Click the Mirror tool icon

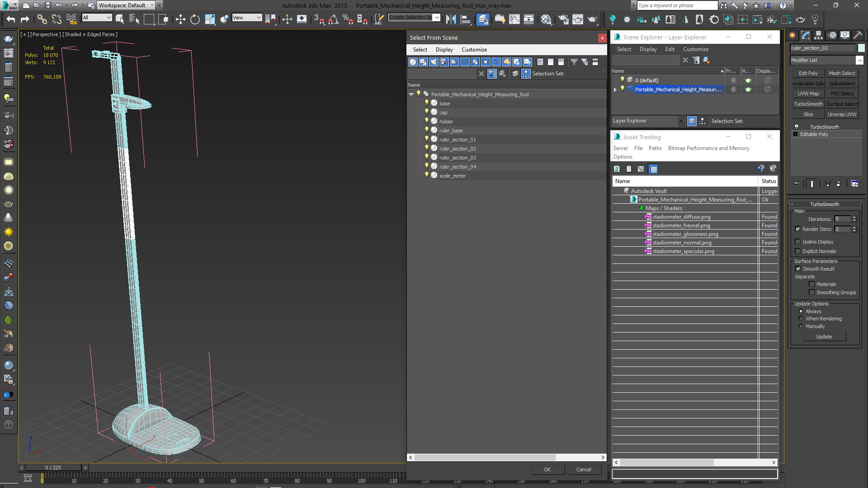(451, 19)
